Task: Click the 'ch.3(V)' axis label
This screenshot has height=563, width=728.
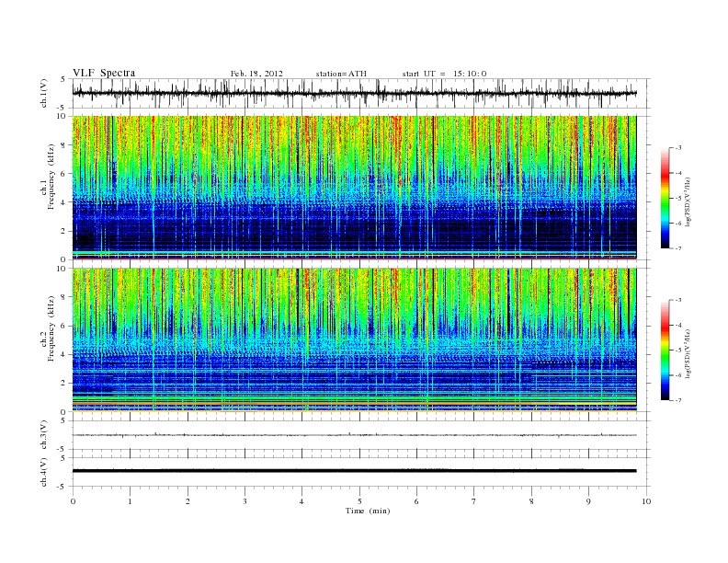Action: [44, 435]
